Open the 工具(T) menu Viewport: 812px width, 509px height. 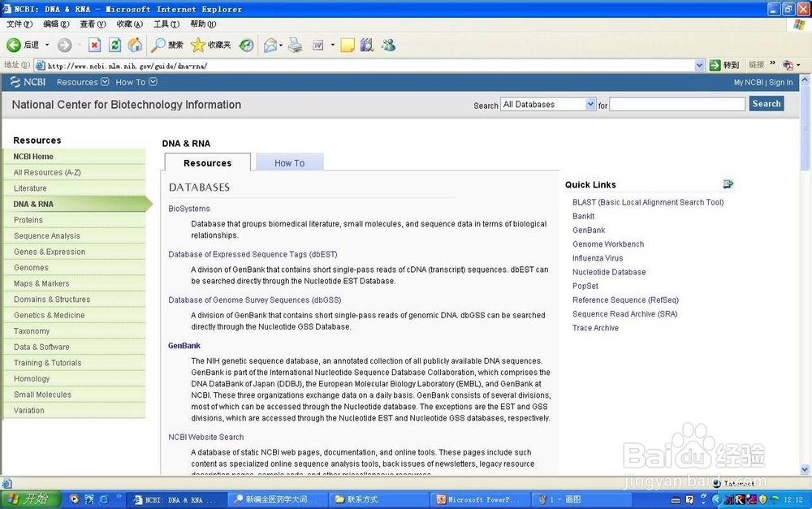tap(166, 24)
